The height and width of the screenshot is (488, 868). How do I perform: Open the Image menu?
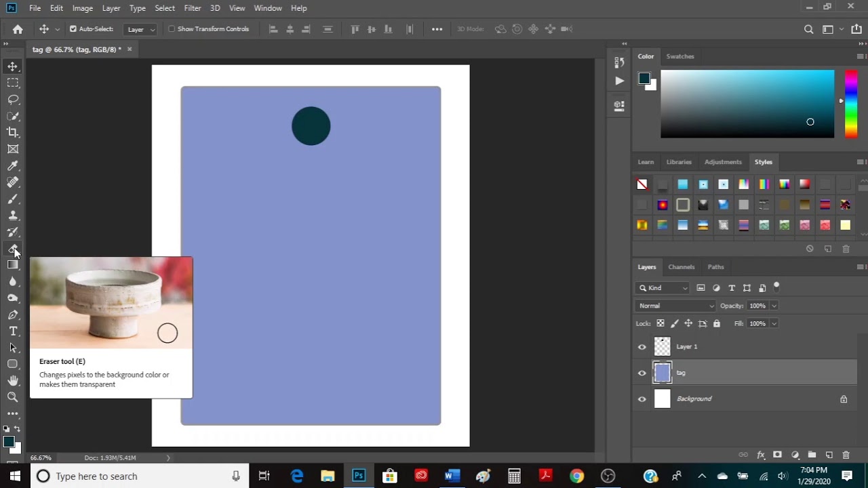pos(83,8)
